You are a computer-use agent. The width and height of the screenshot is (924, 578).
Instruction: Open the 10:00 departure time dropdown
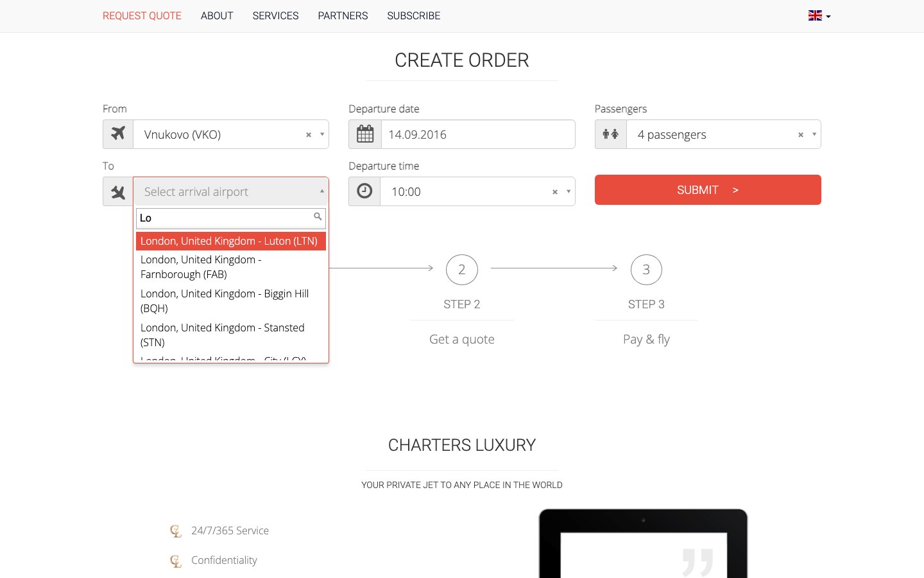pos(477,191)
